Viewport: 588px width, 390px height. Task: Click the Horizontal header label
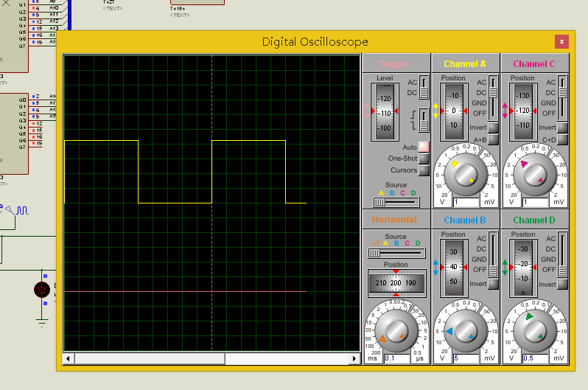pyautogui.click(x=394, y=220)
